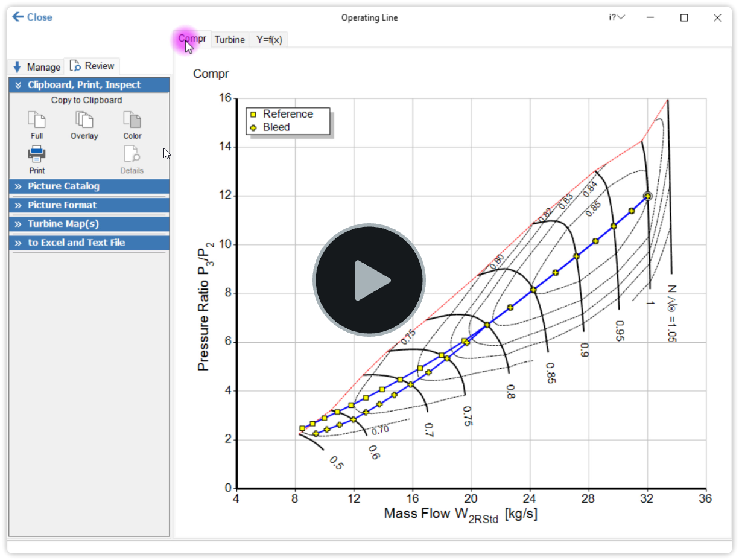Switch to the Turbine tab
Image resolution: width=739 pixels, height=560 pixels.
coord(229,40)
